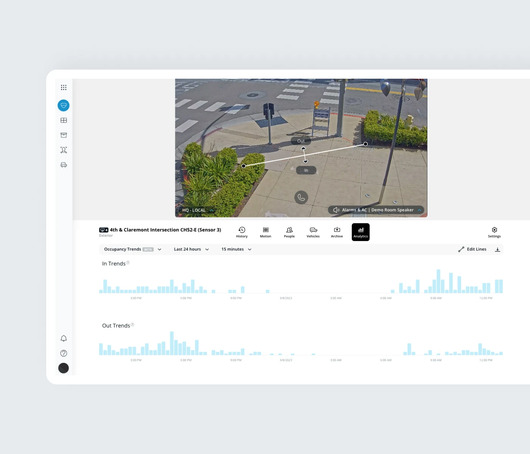Switch to the Vehicles tab
The width and height of the screenshot is (530, 454).
(313, 232)
